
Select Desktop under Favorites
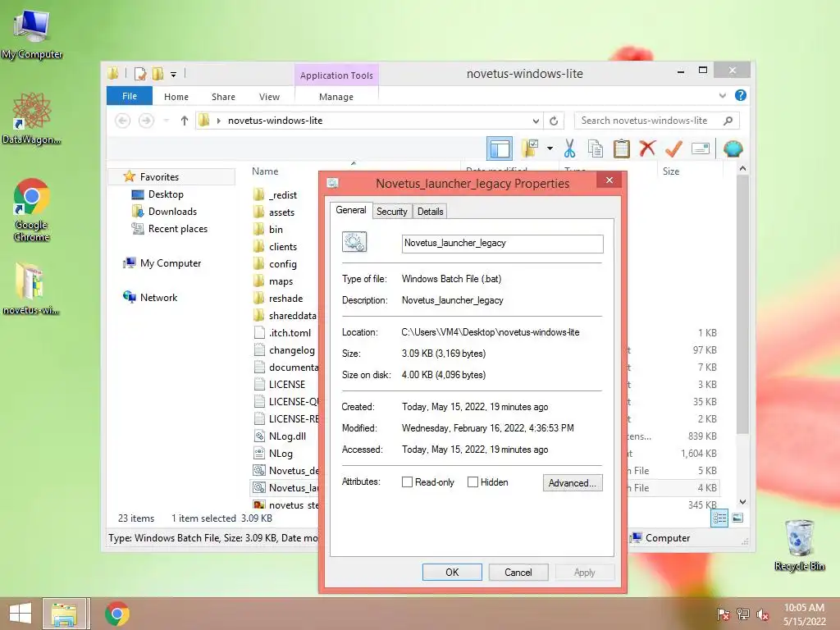point(166,194)
